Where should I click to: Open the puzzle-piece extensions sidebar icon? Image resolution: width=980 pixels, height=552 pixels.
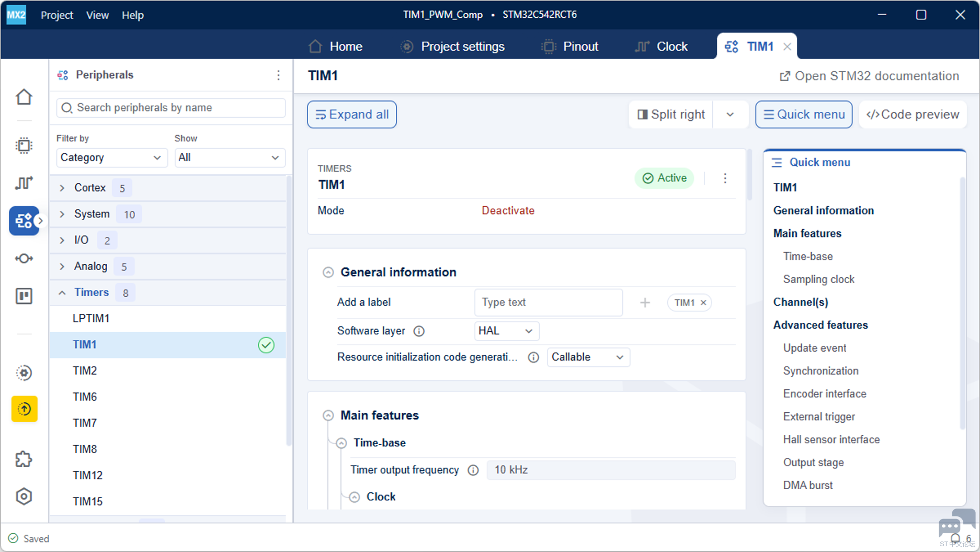click(24, 459)
